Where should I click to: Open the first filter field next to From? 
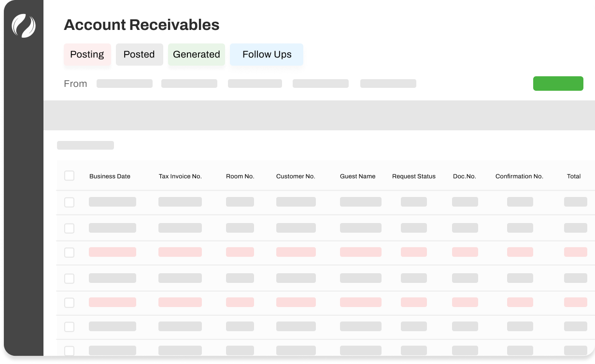click(x=124, y=84)
